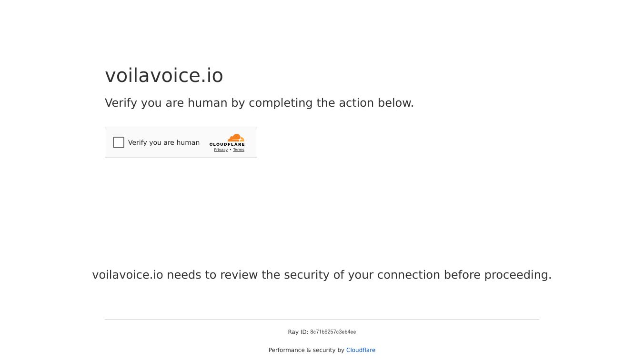The width and height of the screenshot is (644, 362).
Task: Click the "Ray ID:" label
Action: pos(298,332)
